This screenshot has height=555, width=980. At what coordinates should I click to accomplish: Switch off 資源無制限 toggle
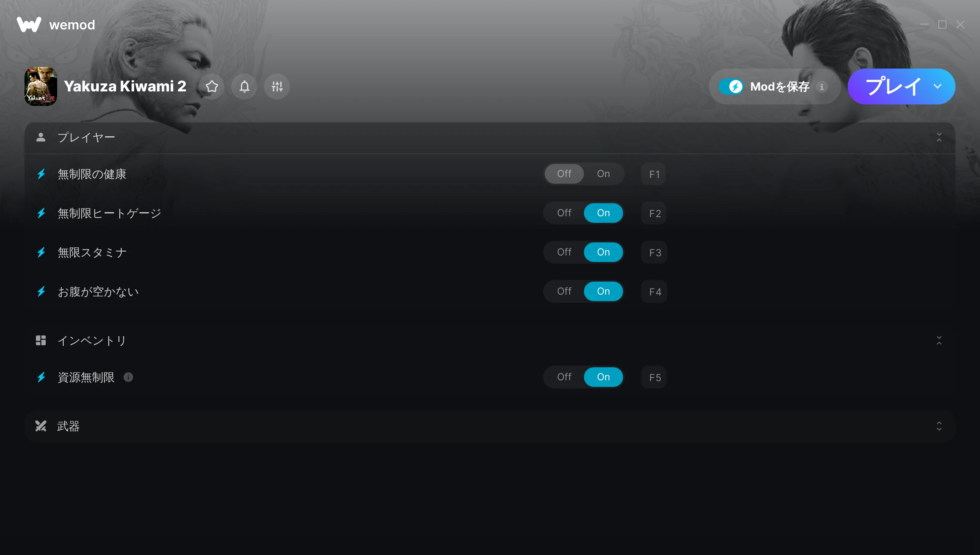(x=564, y=377)
